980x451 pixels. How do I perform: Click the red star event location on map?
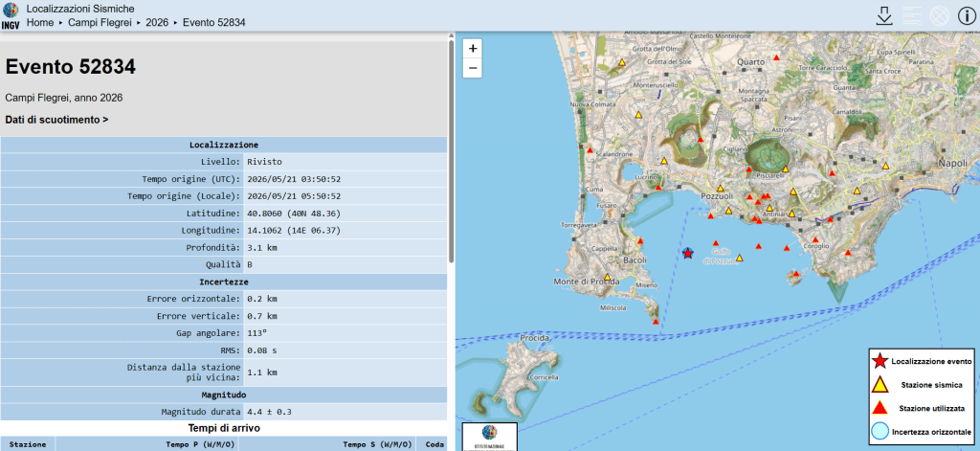pos(688,254)
